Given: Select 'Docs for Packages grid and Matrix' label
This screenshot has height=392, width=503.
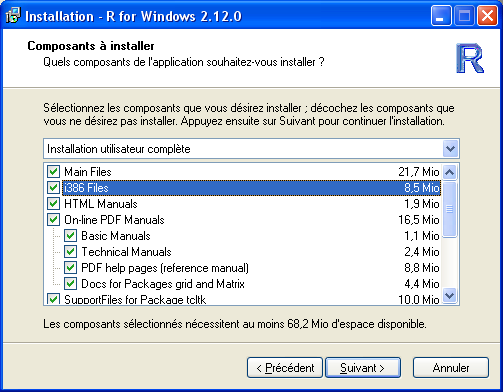Looking at the screenshot, I should click(x=163, y=284).
